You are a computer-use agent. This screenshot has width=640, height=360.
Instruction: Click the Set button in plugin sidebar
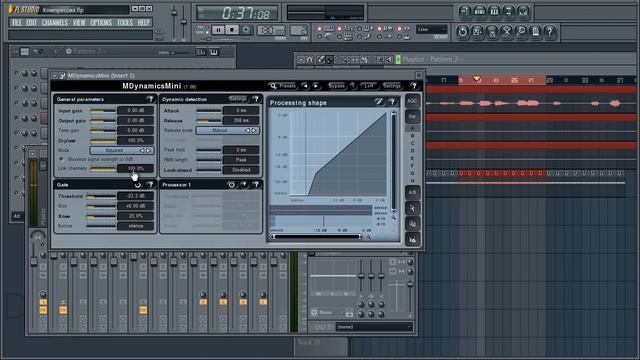[x=412, y=117]
